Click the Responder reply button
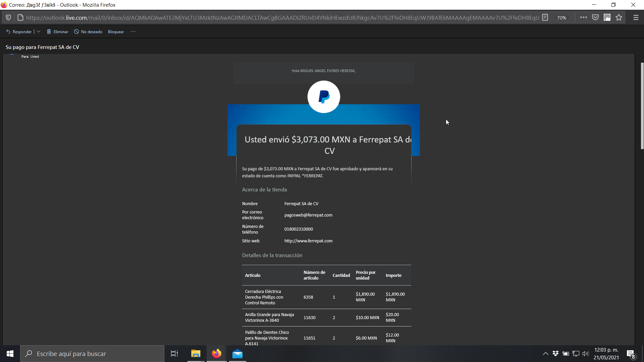644x362 pixels. 19,32
